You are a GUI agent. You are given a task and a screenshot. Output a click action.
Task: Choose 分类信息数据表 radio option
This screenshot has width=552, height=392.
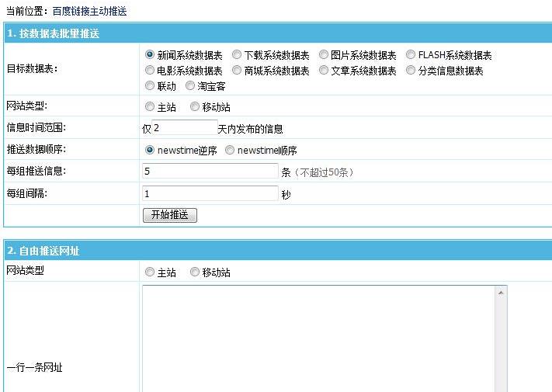(x=411, y=71)
